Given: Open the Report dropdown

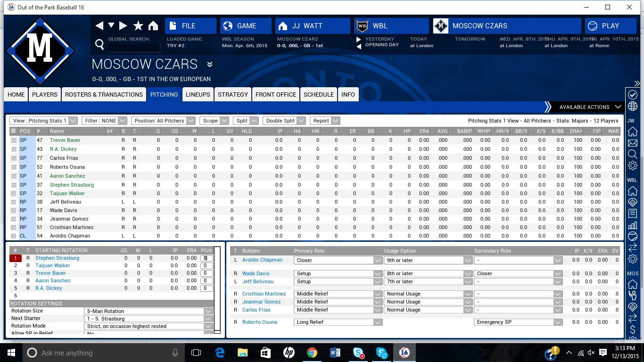Looking at the screenshot, I should point(325,121).
